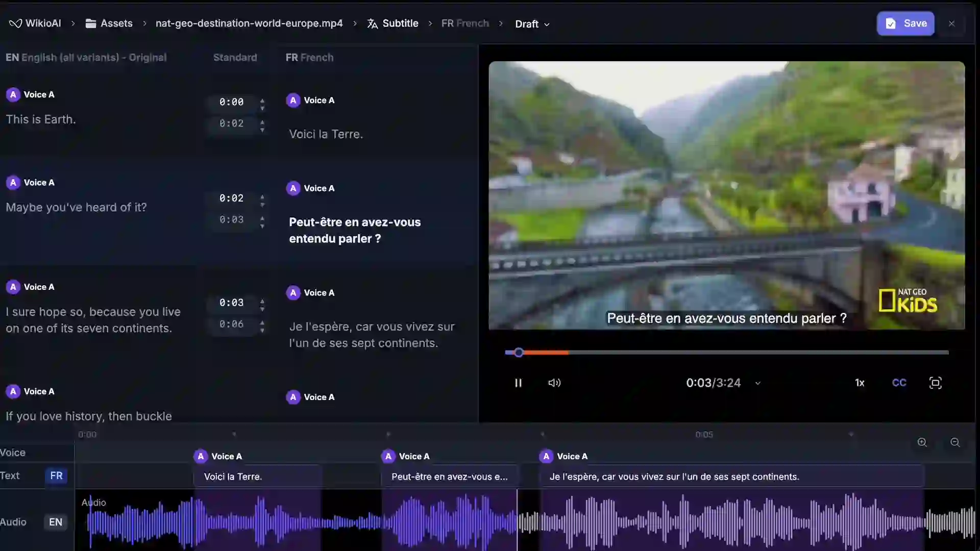The image size is (980, 551).
Task: Mute the player volume
Action: [555, 383]
